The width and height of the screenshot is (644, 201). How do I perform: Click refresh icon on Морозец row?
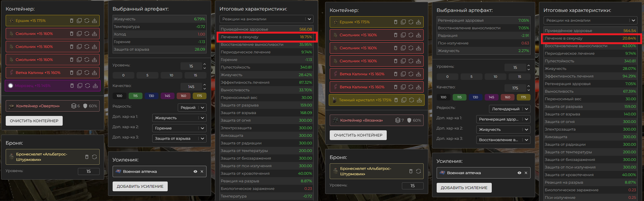click(x=87, y=86)
